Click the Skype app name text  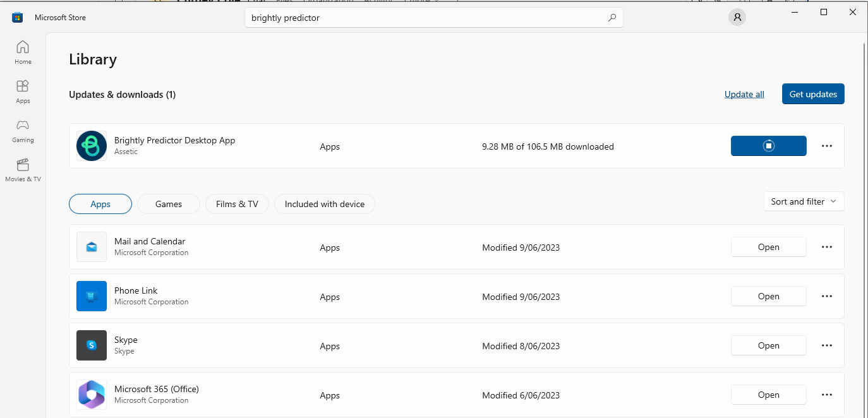(126, 340)
